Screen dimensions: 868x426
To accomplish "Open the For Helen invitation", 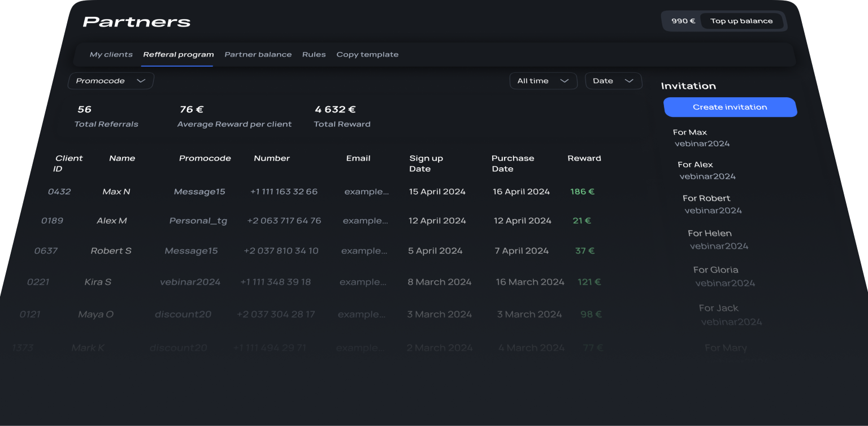I will (x=718, y=240).
